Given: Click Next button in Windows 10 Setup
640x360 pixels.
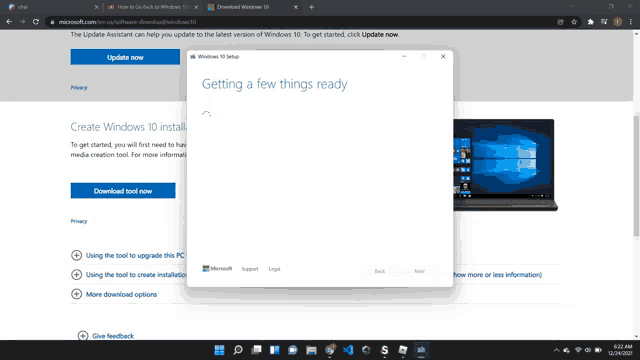Looking at the screenshot, I should click(419, 271).
